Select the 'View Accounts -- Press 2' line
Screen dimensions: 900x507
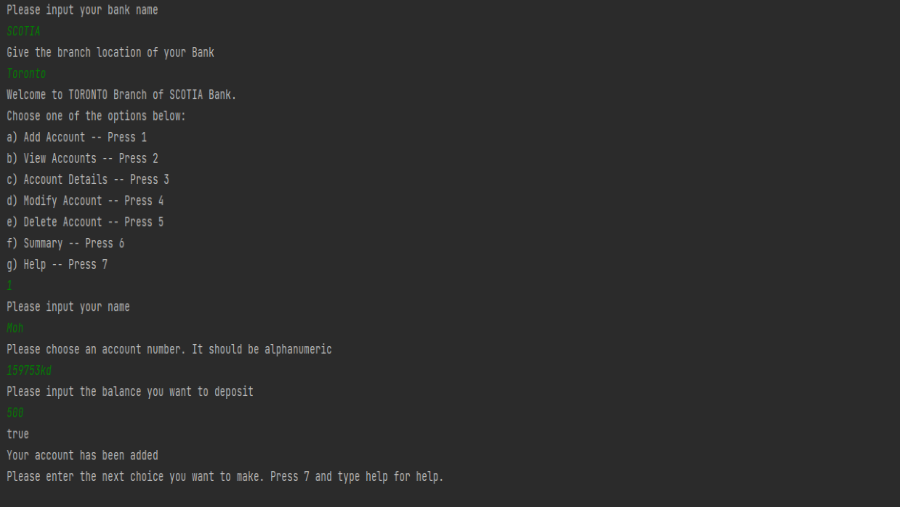pos(82,158)
